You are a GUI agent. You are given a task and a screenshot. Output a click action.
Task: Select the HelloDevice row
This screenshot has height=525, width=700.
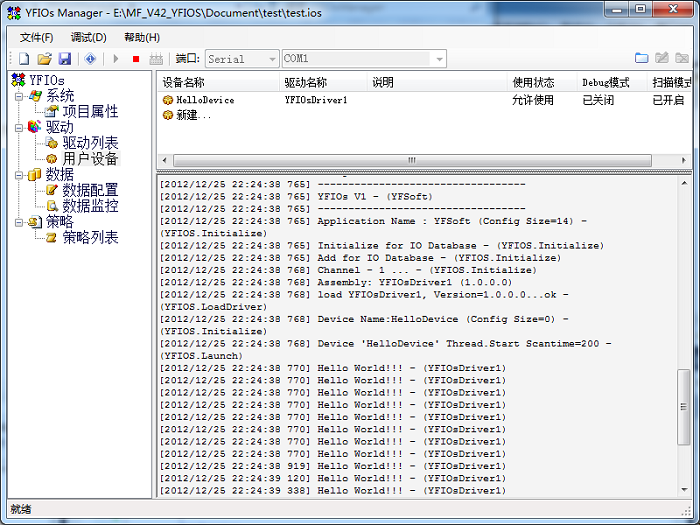(x=424, y=100)
